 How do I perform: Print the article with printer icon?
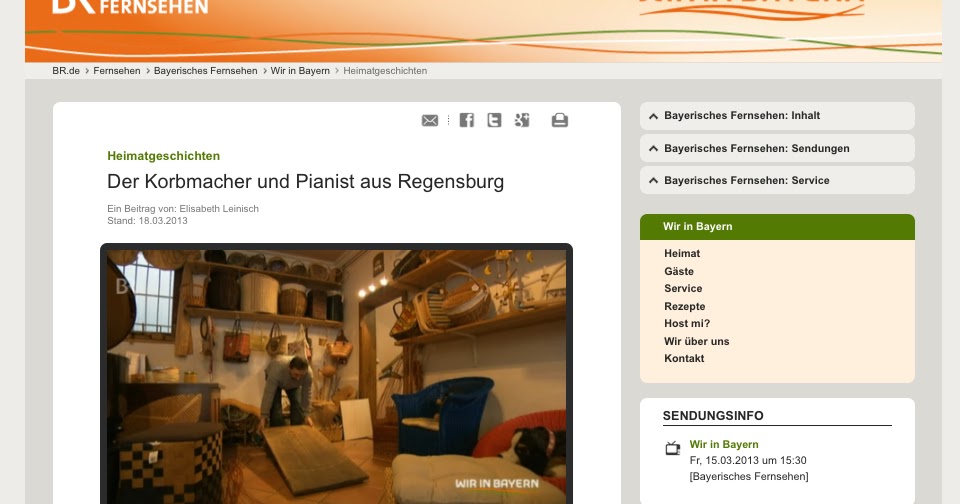(560, 120)
